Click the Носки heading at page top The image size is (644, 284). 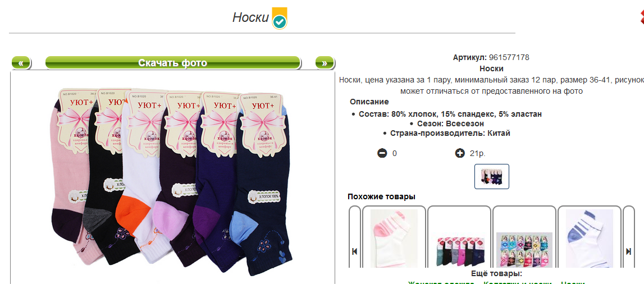(250, 17)
